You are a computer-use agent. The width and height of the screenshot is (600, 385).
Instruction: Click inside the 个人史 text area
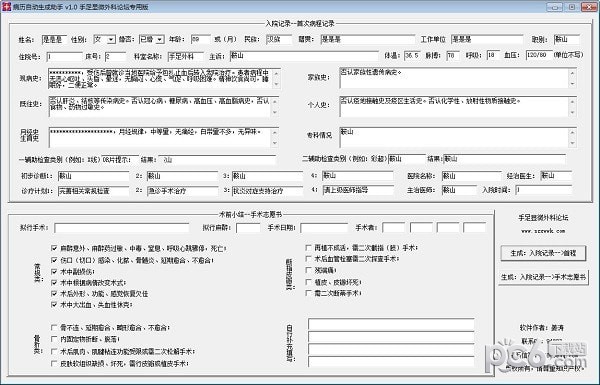[x=454, y=106]
